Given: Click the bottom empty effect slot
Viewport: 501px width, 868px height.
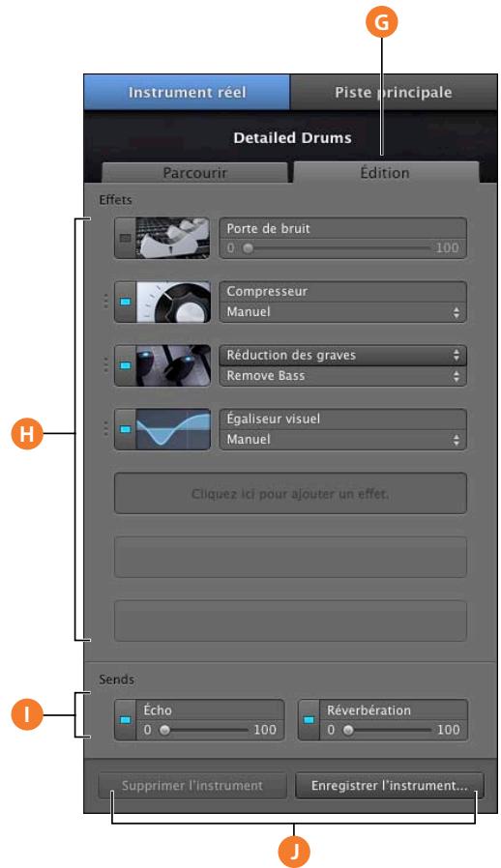Looking at the screenshot, I should point(290,621).
